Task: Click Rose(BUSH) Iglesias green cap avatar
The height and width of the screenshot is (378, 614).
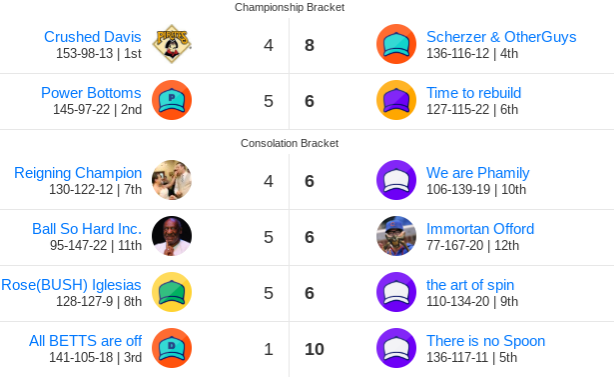Action: pyautogui.click(x=172, y=292)
